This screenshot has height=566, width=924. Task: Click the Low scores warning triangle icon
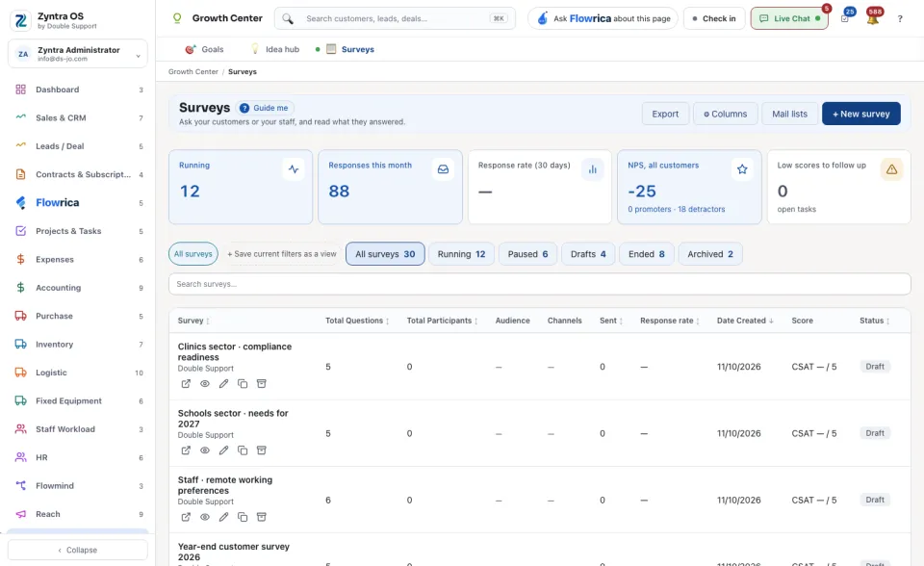(x=891, y=169)
